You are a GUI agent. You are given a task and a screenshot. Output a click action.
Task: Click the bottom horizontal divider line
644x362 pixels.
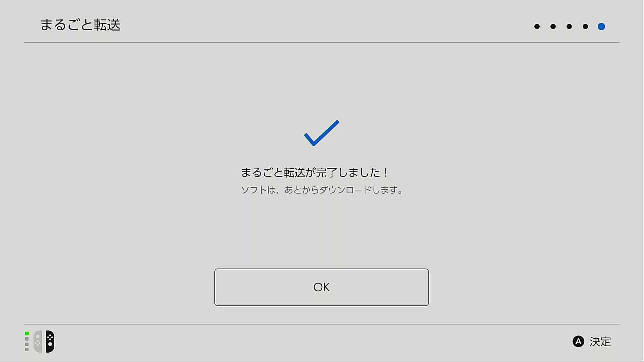click(321, 324)
